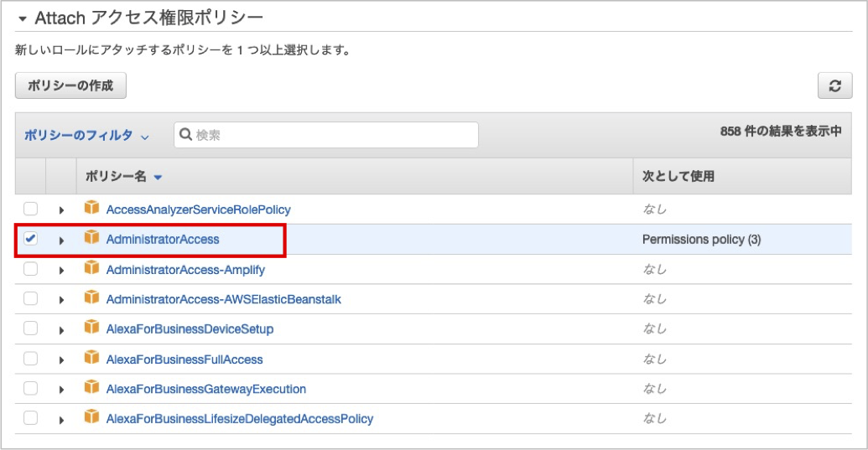Expand the AlexaForBusinessGatewayExecution row arrow
This screenshot has width=868, height=450.
[61, 390]
